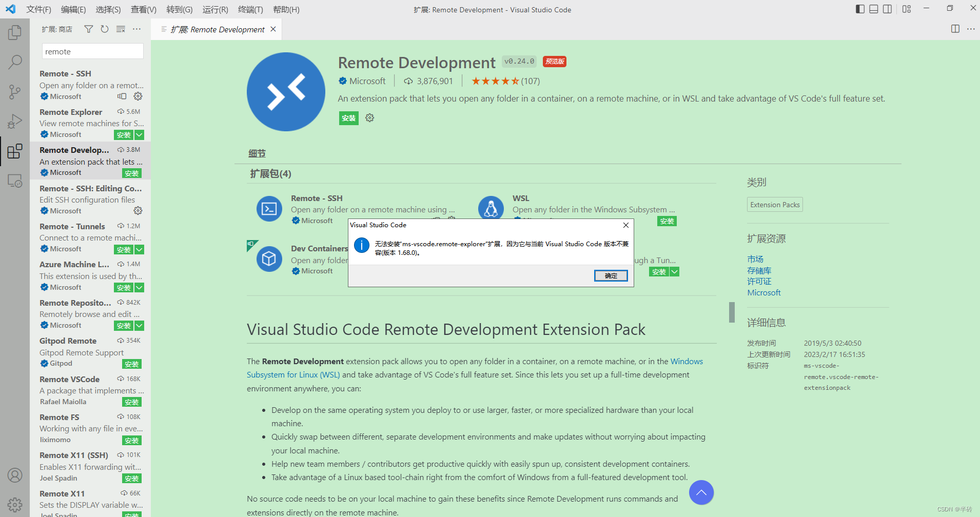Expand install options for Remote Explorer
The image size is (980, 517).
(139, 135)
